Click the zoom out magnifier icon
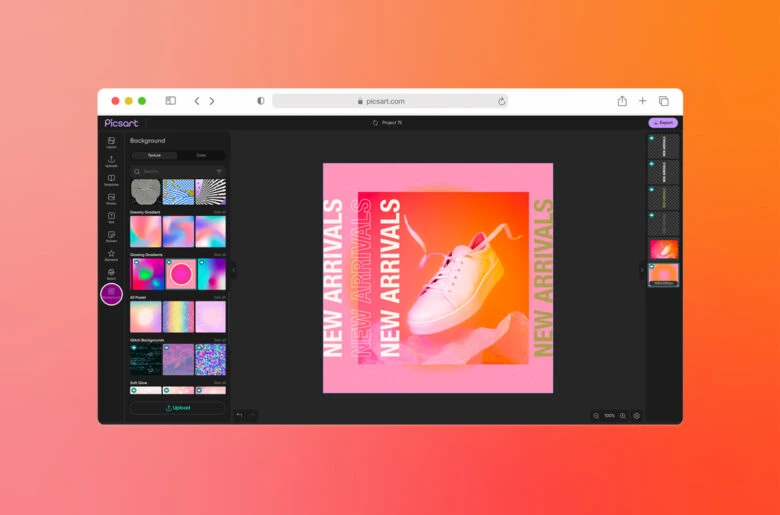Viewport: 780px width, 515px height. pos(596,415)
